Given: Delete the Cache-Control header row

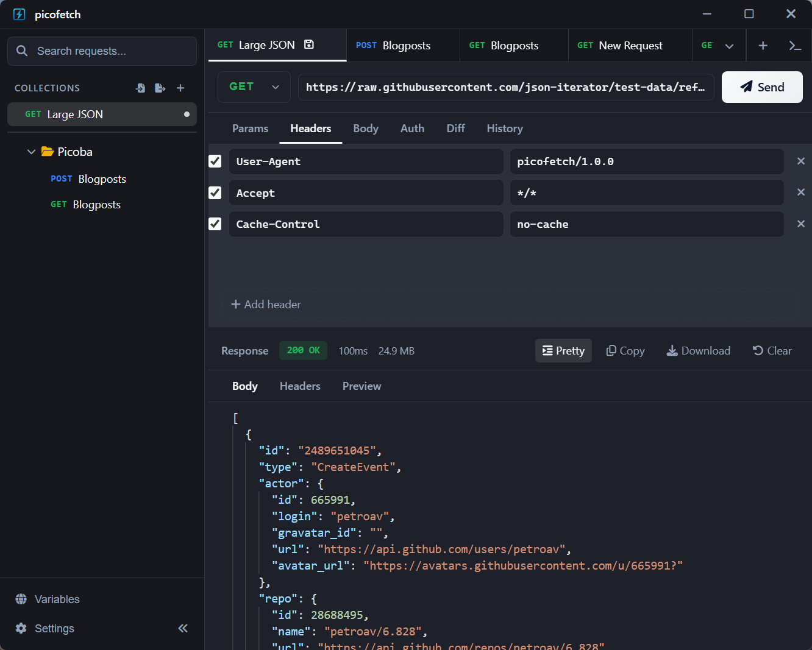Looking at the screenshot, I should pos(801,224).
